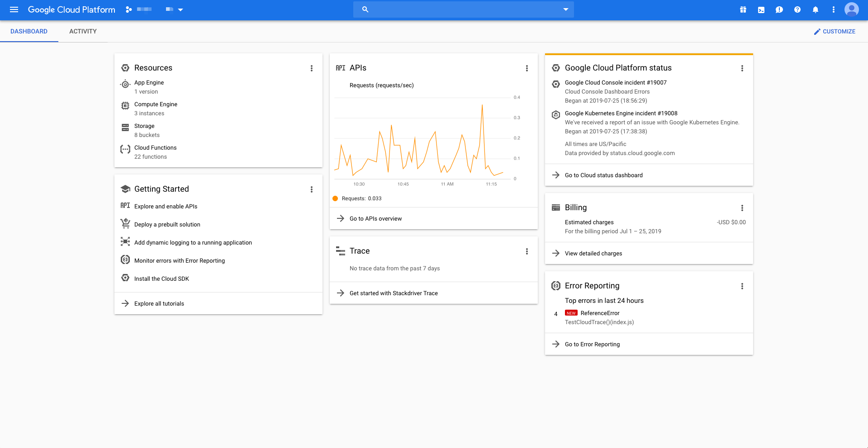The image size is (868, 448).
Task: Open the Getting Started card overflow menu
Action: (312, 189)
